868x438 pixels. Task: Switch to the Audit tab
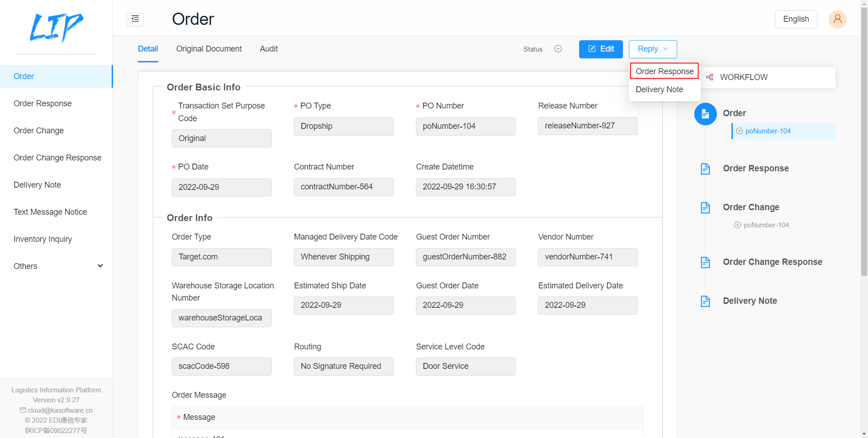[269, 49]
